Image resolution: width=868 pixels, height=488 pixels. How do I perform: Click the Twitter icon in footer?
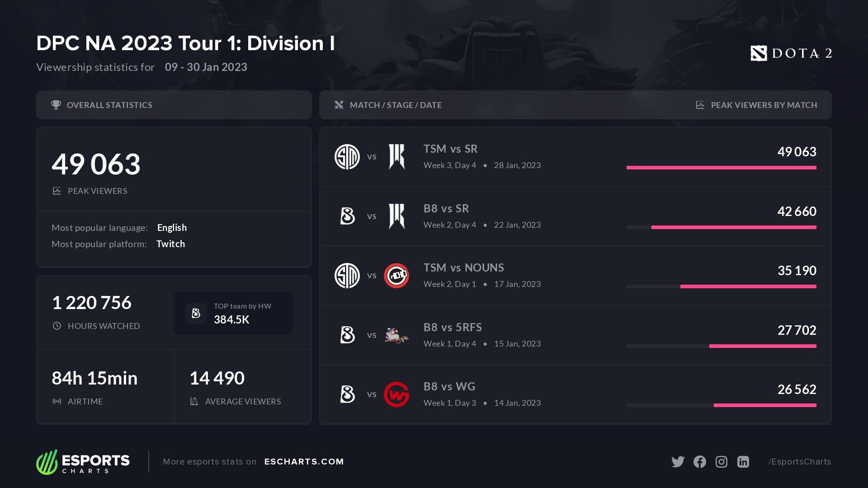678,462
